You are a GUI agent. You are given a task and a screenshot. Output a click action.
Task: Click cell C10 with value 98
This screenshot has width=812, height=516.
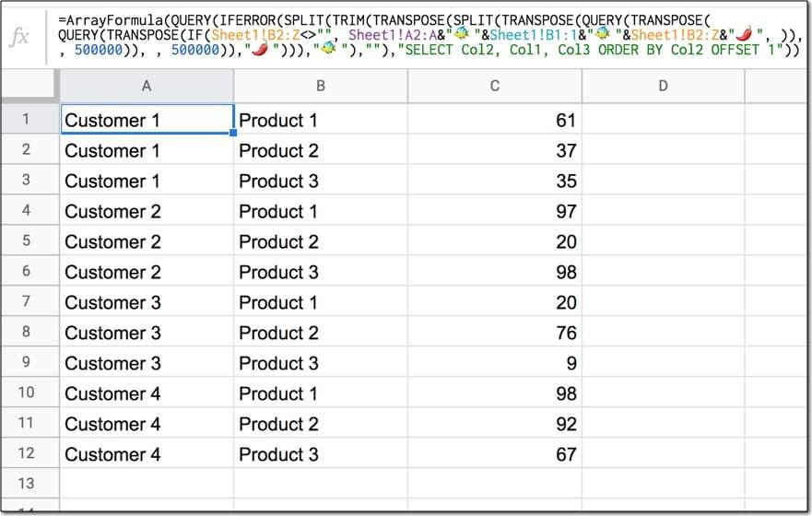tap(495, 393)
